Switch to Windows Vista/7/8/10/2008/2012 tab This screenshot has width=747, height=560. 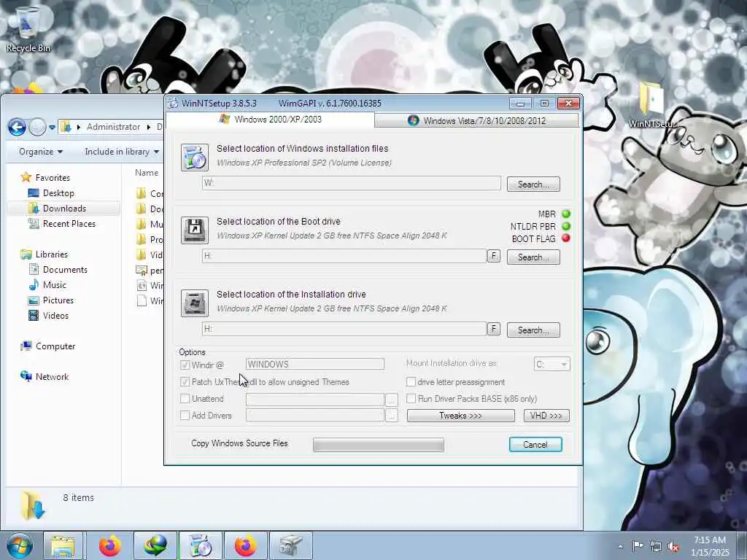[x=476, y=120]
